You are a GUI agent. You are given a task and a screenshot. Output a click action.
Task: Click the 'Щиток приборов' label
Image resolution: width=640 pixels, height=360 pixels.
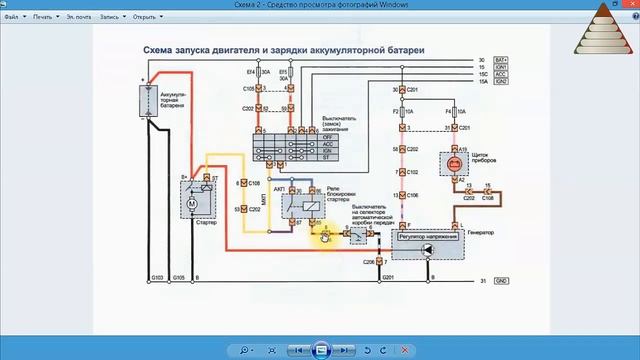pyautogui.click(x=484, y=158)
